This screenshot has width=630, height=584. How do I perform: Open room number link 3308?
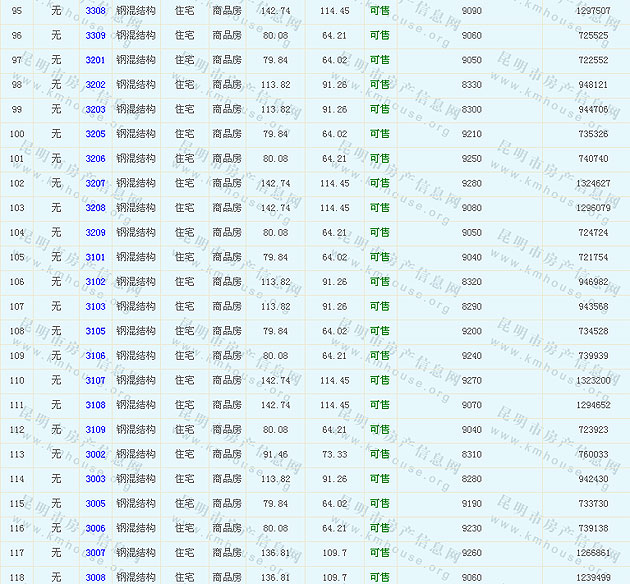coord(95,11)
